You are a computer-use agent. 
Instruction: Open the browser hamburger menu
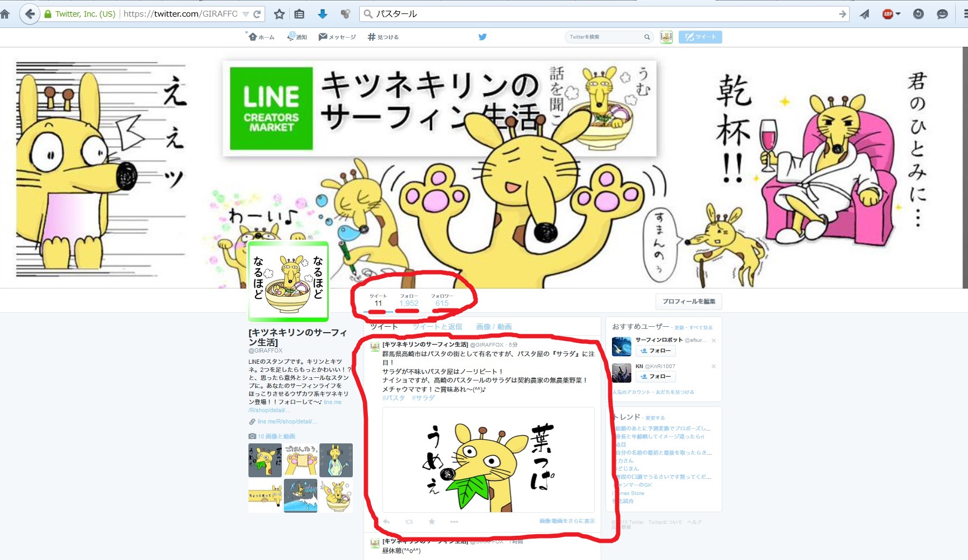[965, 15]
